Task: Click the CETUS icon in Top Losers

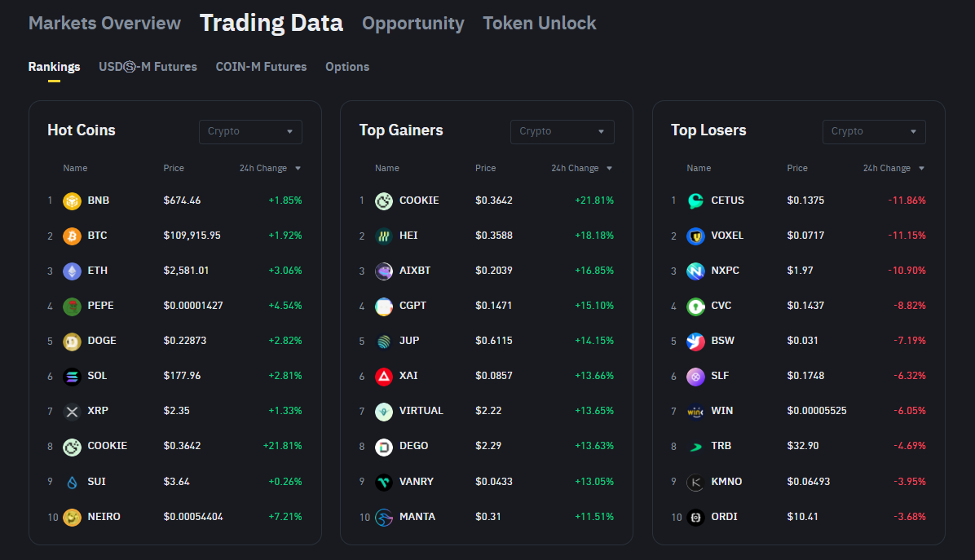Action: (x=695, y=201)
